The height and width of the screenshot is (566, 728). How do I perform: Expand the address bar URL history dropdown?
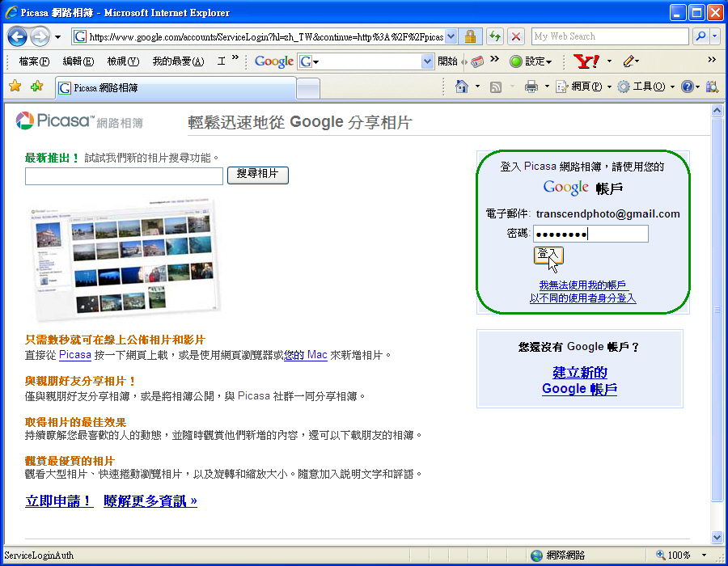(451, 36)
